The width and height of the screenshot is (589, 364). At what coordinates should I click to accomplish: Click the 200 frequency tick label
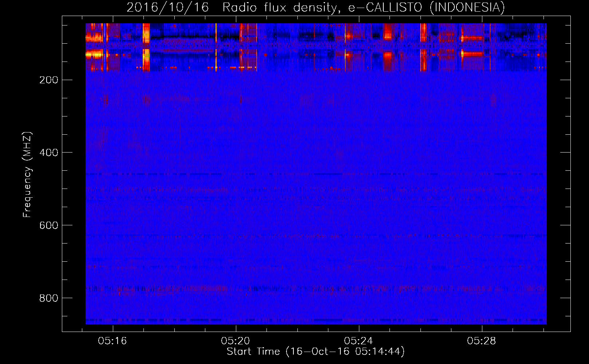point(49,80)
